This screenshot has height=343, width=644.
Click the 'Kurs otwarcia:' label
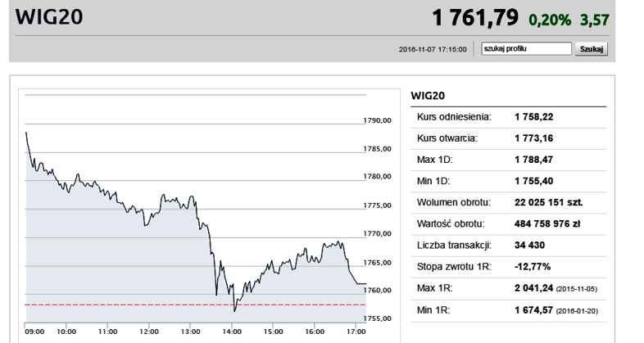447,138
